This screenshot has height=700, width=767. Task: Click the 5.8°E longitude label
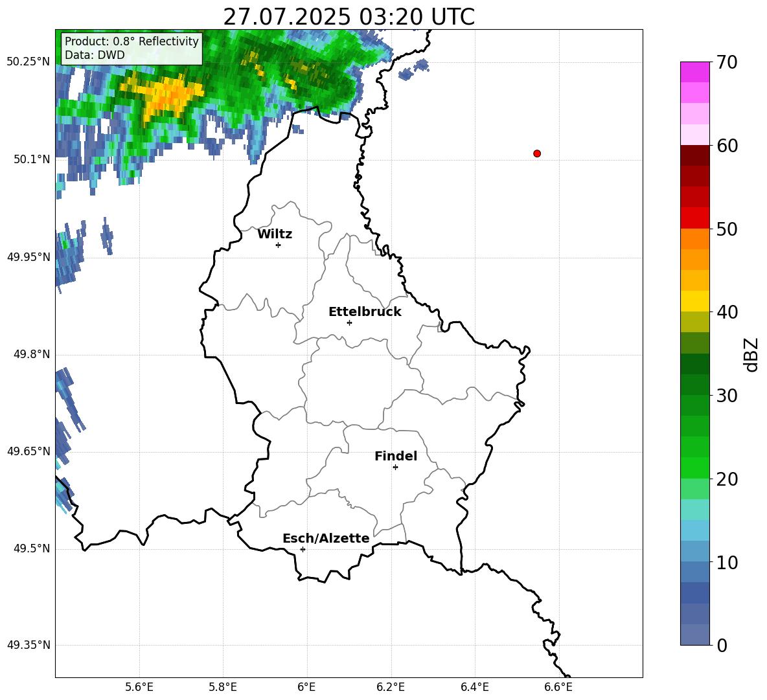point(223,688)
